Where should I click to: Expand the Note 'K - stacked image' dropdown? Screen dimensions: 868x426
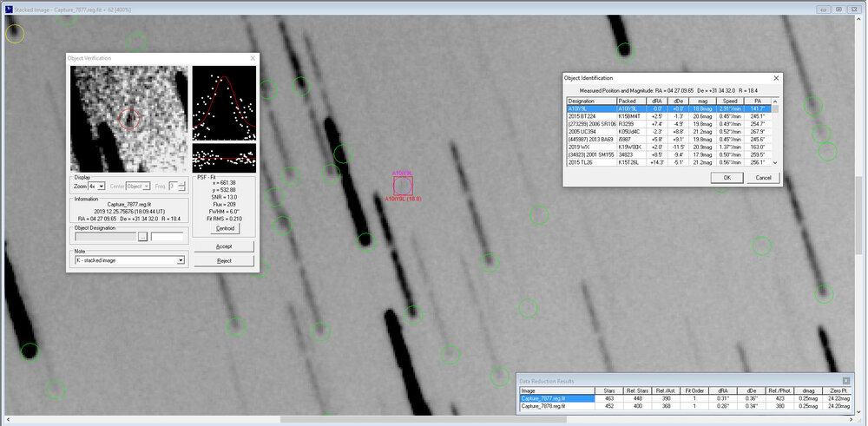click(x=181, y=259)
